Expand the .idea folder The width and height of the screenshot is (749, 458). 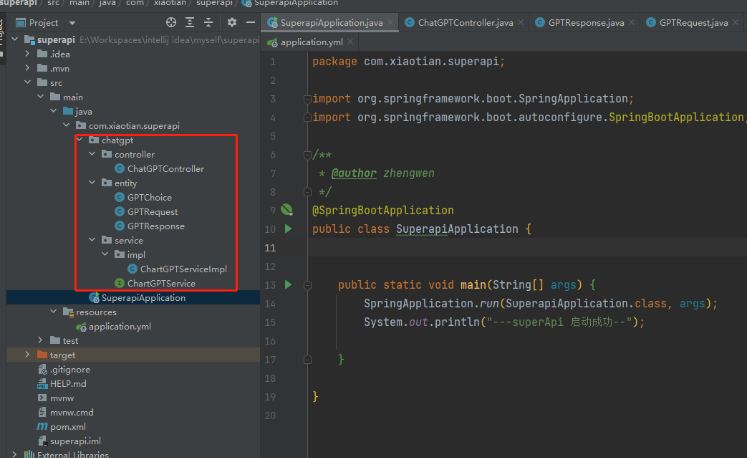click(27, 54)
